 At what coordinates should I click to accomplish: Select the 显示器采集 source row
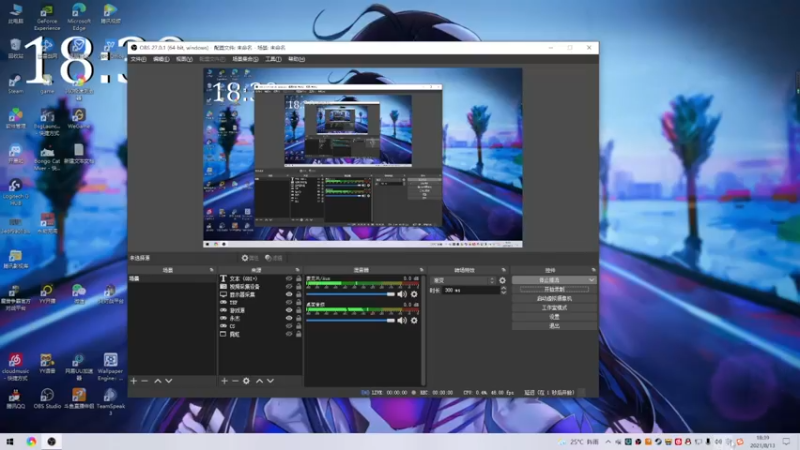(x=260, y=294)
